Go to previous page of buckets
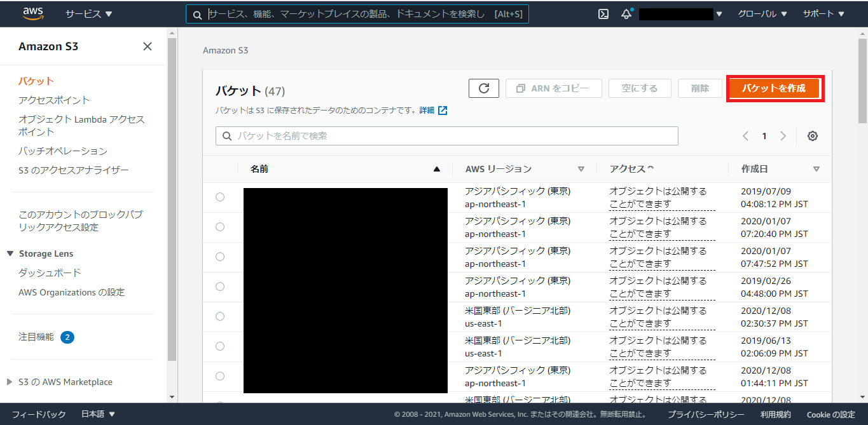The height and width of the screenshot is (425, 868). [x=745, y=136]
